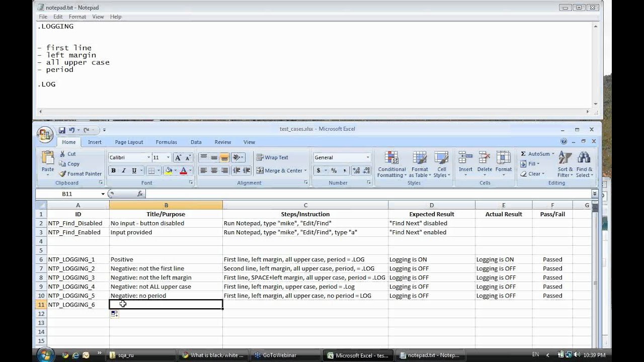
Task: Toggle Top Align vertical alignment
Action: click(204, 157)
